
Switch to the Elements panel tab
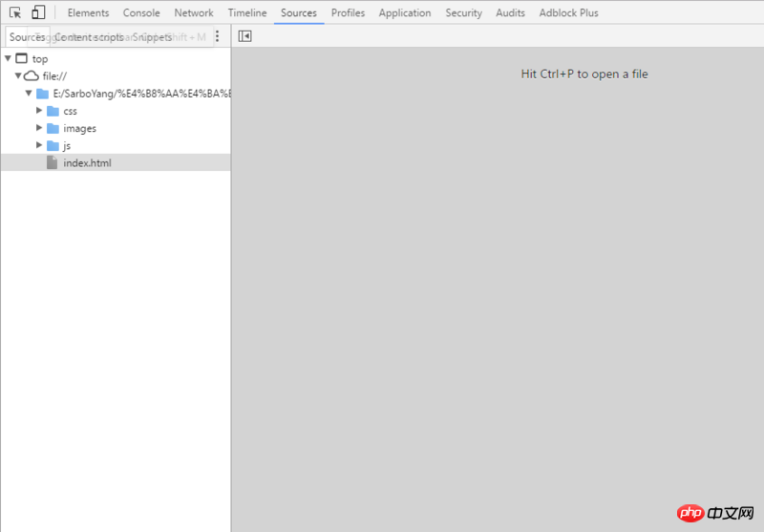click(x=88, y=12)
